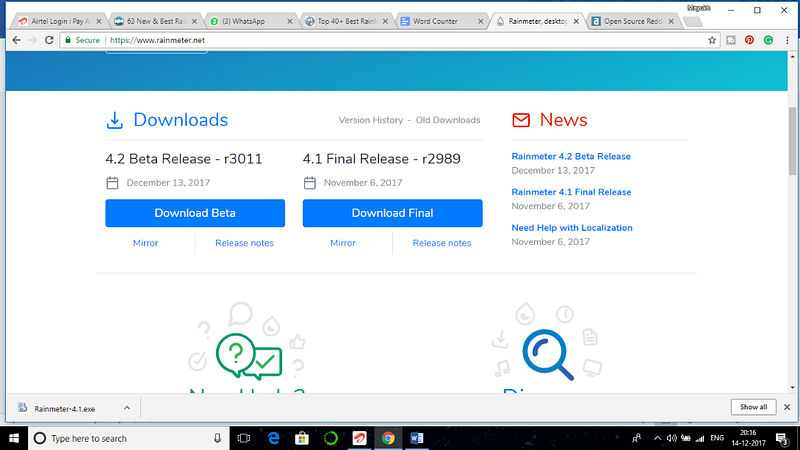
Task: Close the downloads bar
Action: click(787, 407)
